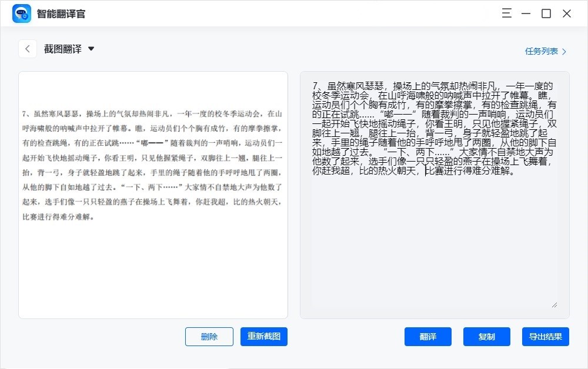Open the 任务列表 task list
This screenshot has width=588, height=369.
click(x=541, y=51)
